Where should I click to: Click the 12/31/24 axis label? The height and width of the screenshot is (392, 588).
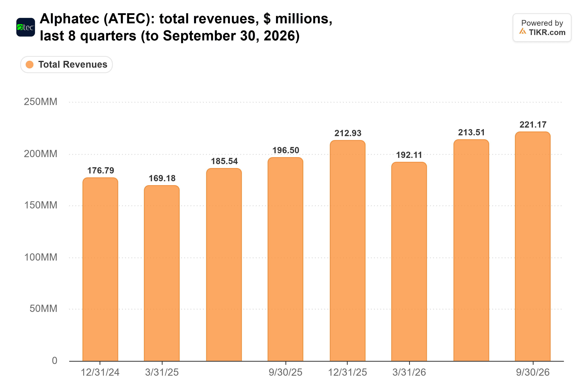(100, 372)
